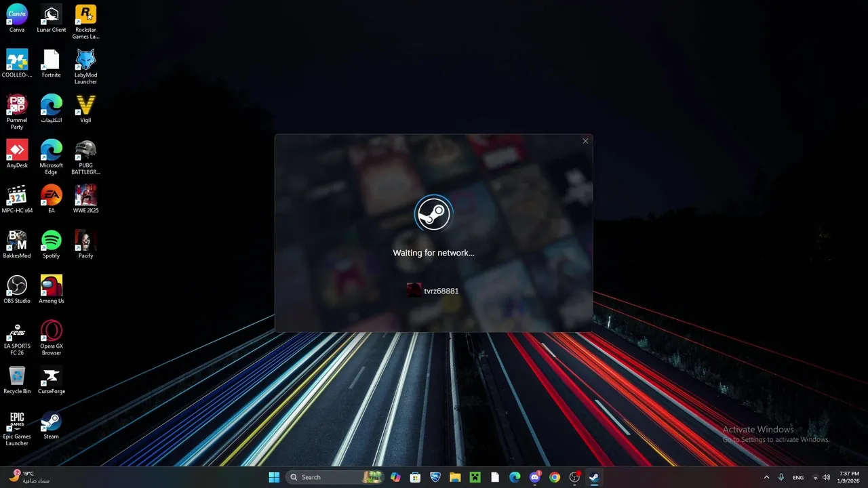
Task: Select the Canva desktop shortcut
Action: tap(17, 19)
